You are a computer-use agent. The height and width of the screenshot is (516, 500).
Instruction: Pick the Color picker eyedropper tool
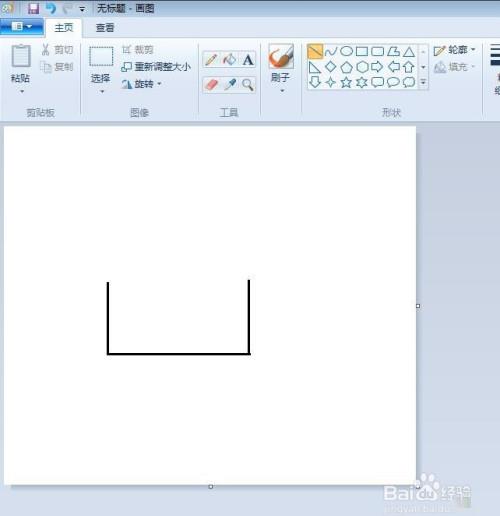pos(230,85)
